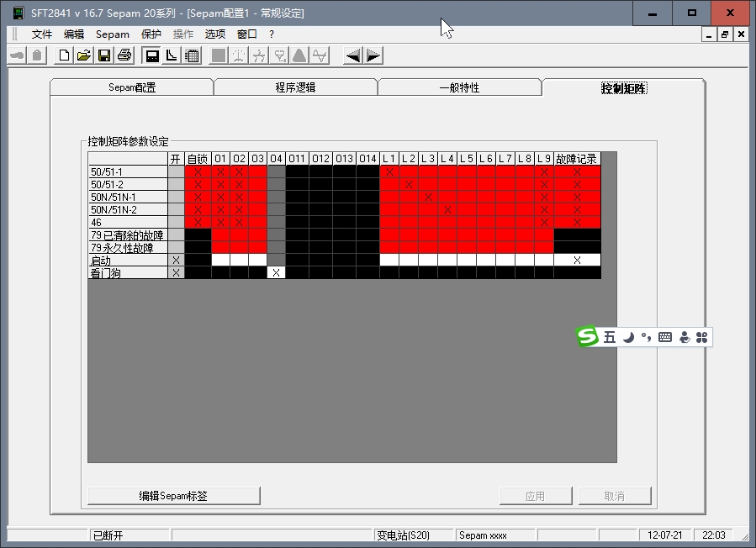
Task: Click the person icon in input toolbar
Action: [x=685, y=337]
